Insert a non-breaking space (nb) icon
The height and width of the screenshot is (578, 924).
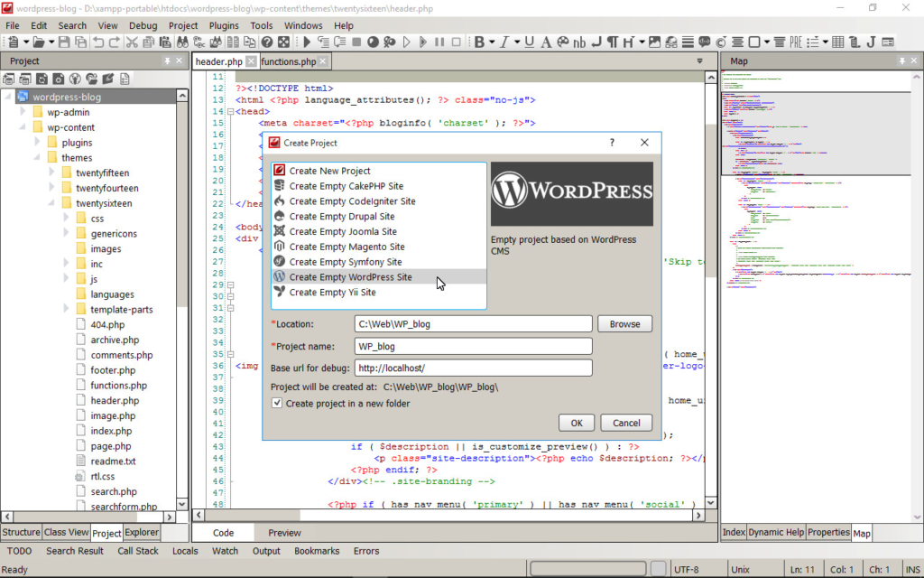579,42
